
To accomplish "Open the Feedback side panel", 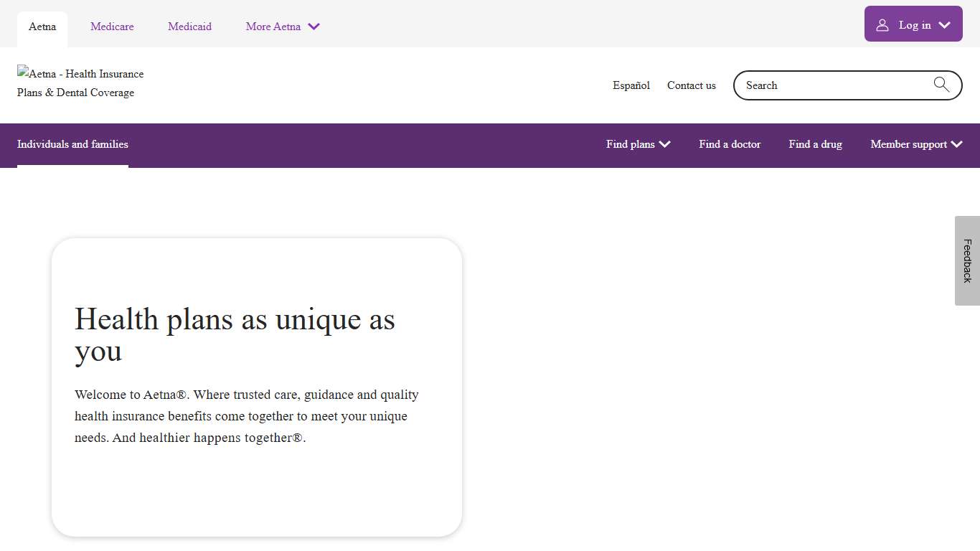I will click(x=967, y=261).
